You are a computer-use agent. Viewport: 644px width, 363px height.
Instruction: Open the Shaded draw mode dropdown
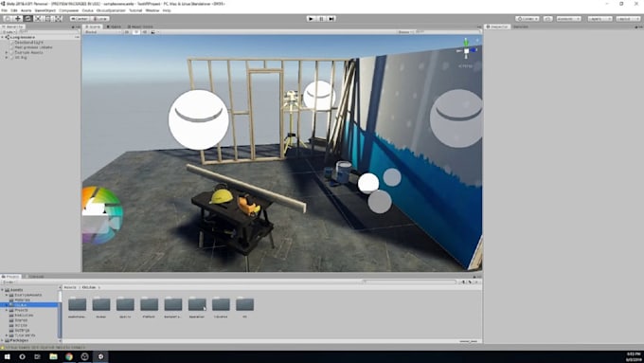(102, 31)
